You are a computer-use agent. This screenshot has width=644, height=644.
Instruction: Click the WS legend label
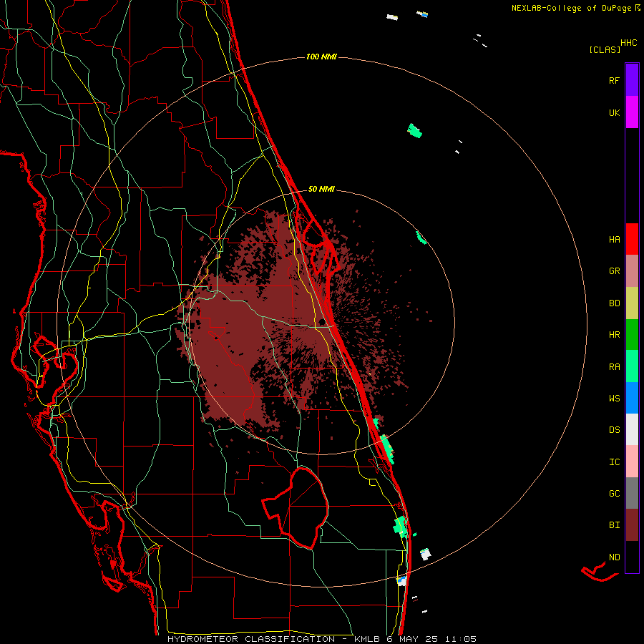[614, 399]
